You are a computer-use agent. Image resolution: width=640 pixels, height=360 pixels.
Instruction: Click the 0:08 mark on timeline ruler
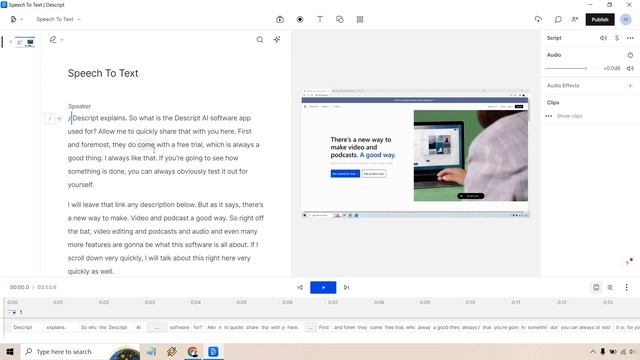[x=379, y=302]
